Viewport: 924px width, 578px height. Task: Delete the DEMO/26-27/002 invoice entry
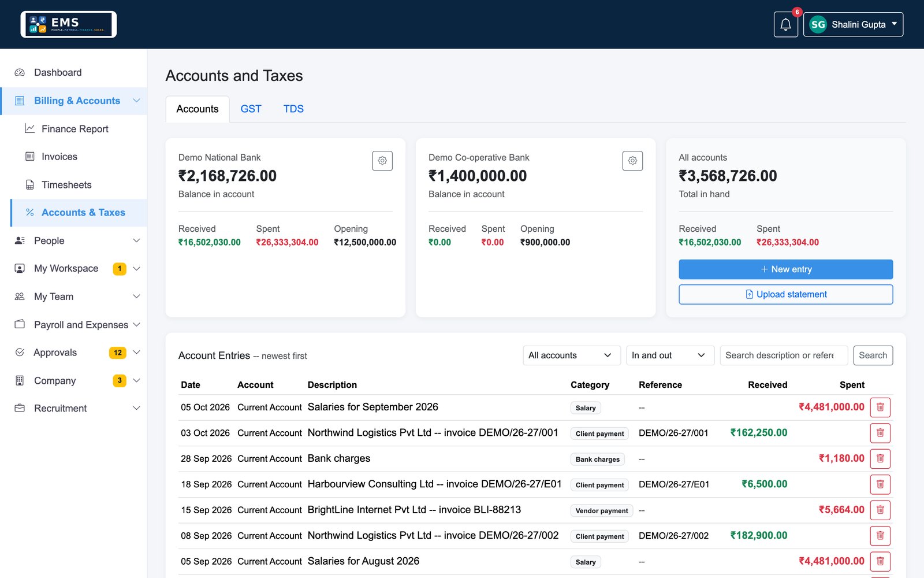click(x=880, y=536)
